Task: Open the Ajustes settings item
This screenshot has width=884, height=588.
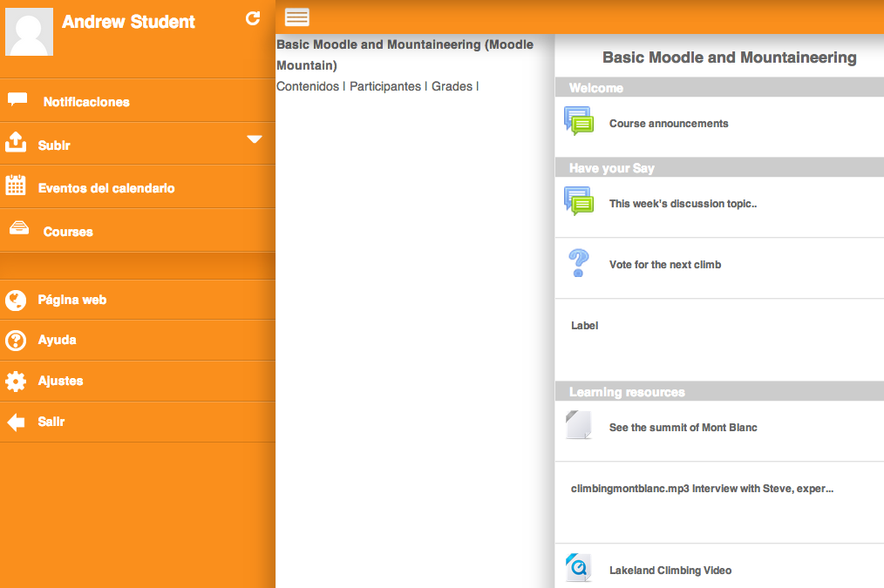Action: click(138, 381)
